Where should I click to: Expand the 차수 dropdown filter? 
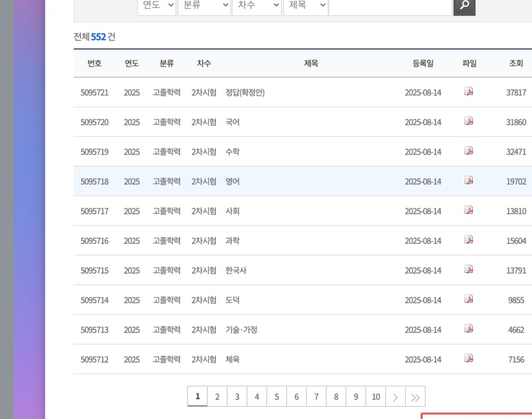click(256, 6)
